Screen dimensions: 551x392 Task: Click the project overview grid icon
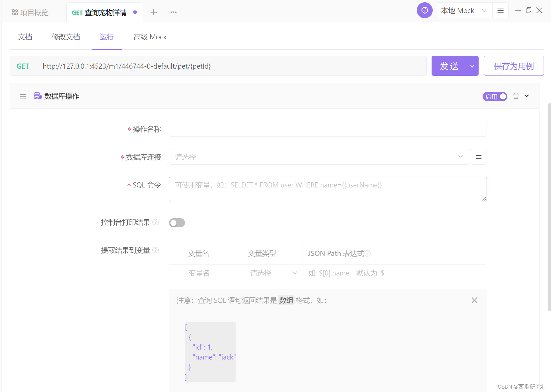(14, 12)
